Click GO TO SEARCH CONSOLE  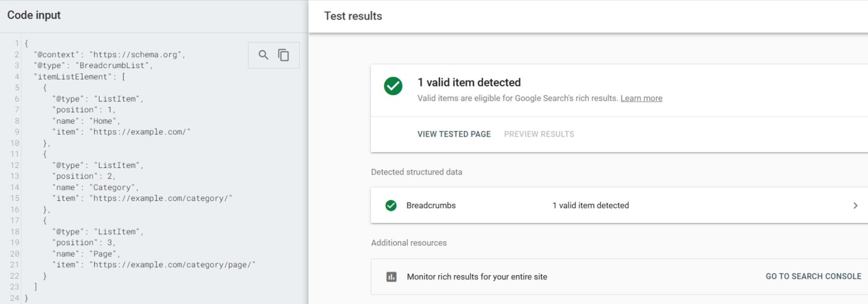(x=812, y=276)
